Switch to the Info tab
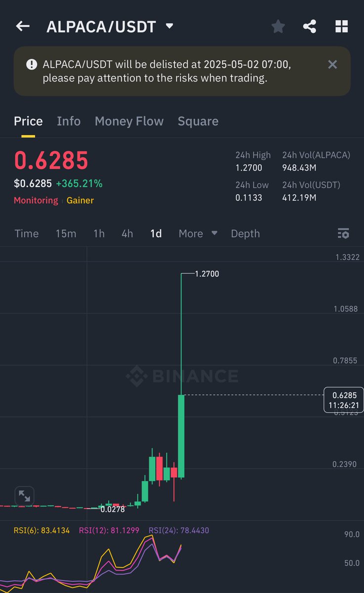The height and width of the screenshot is (593, 364). 69,121
